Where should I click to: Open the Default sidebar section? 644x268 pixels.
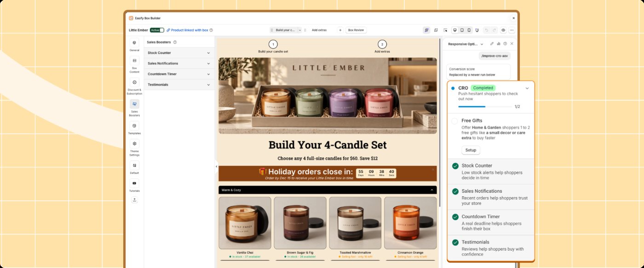pyautogui.click(x=134, y=167)
